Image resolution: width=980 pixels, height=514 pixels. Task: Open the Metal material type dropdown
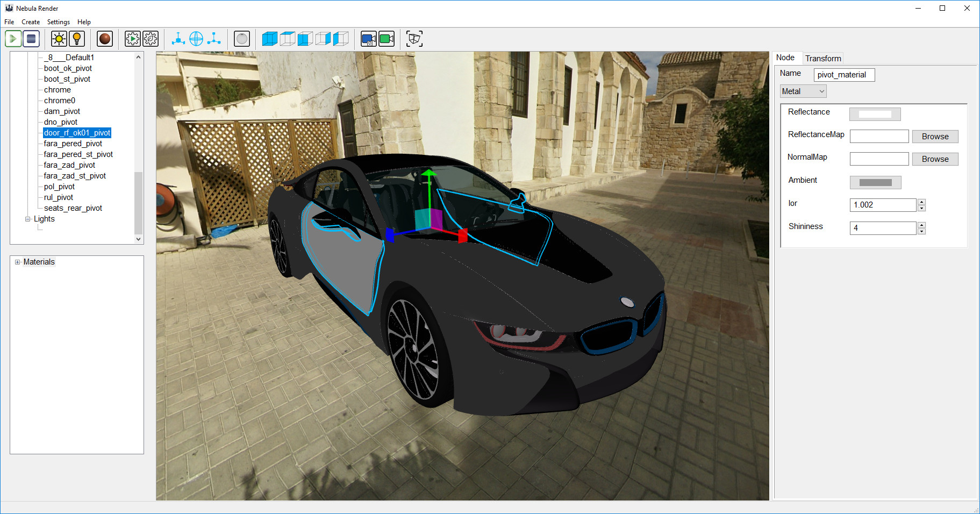pyautogui.click(x=803, y=91)
